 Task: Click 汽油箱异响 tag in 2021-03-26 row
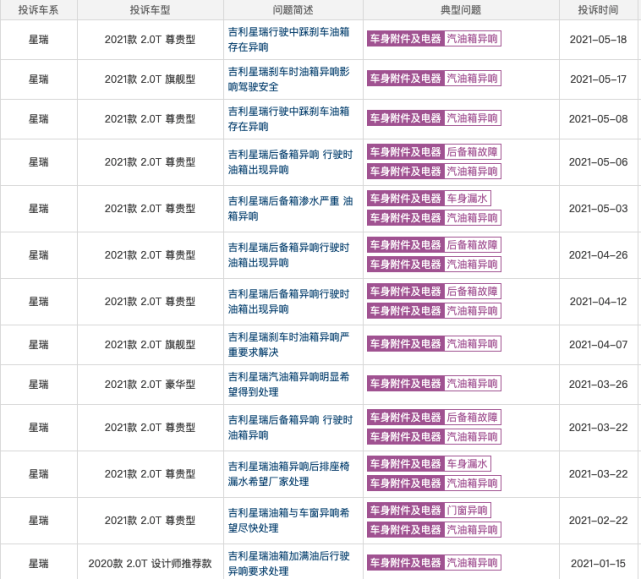coord(472,384)
